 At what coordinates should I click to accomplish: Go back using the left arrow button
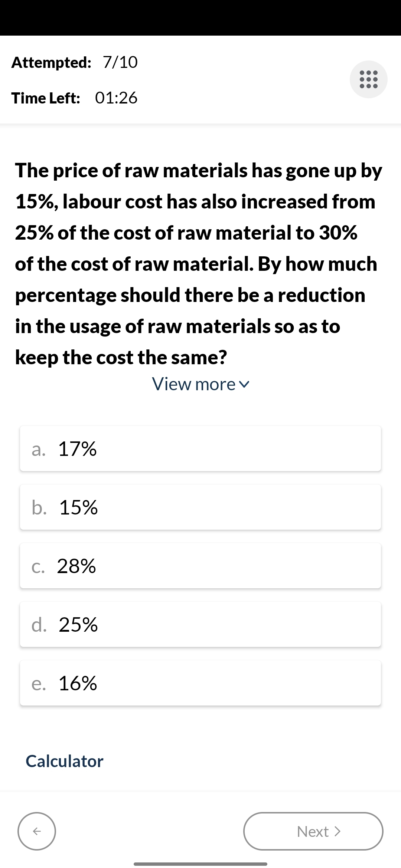coord(37,831)
